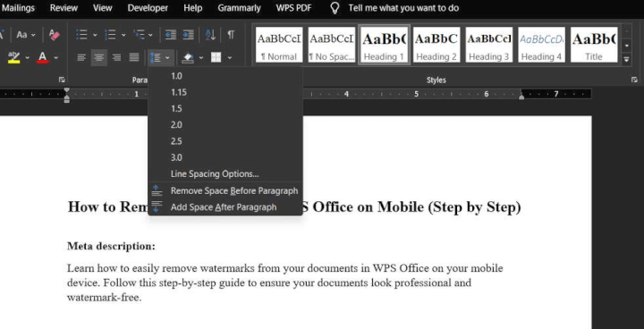This screenshot has height=329, width=644.
Task: Click the Increase Indent icon
Action: 188,35
